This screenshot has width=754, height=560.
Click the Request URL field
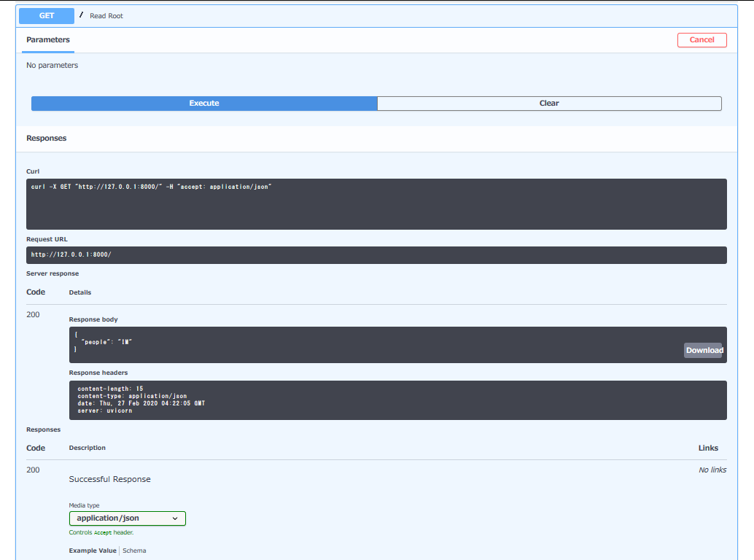(146, 254)
